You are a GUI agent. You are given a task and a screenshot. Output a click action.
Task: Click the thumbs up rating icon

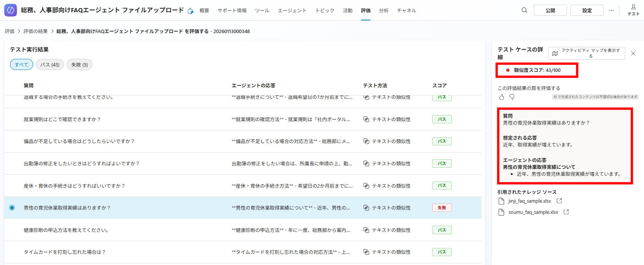click(x=501, y=97)
